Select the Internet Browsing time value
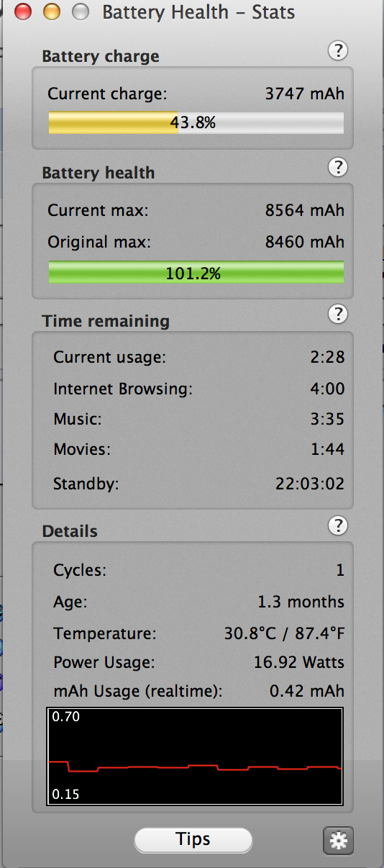This screenshot has width=384, height=868. tap(329, 389)
